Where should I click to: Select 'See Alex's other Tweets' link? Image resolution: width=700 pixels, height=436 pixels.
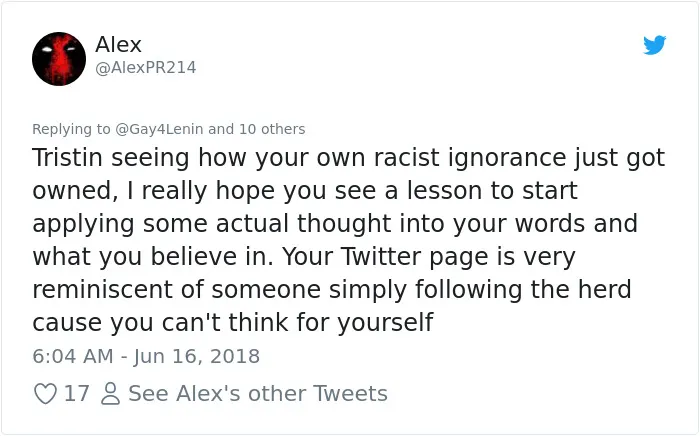[258, 394]
